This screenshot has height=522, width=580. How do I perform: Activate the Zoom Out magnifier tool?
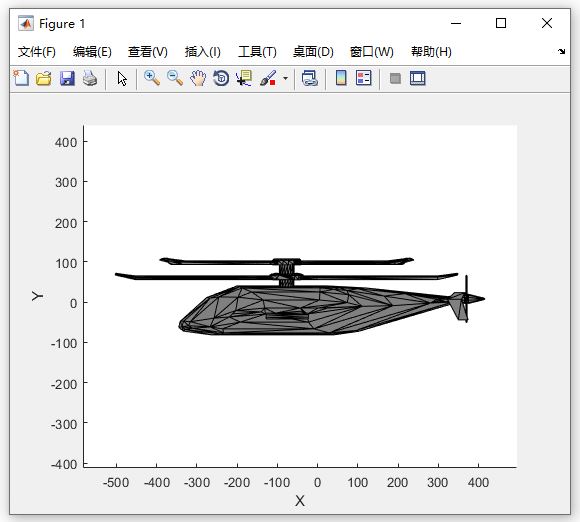[175, 78]
